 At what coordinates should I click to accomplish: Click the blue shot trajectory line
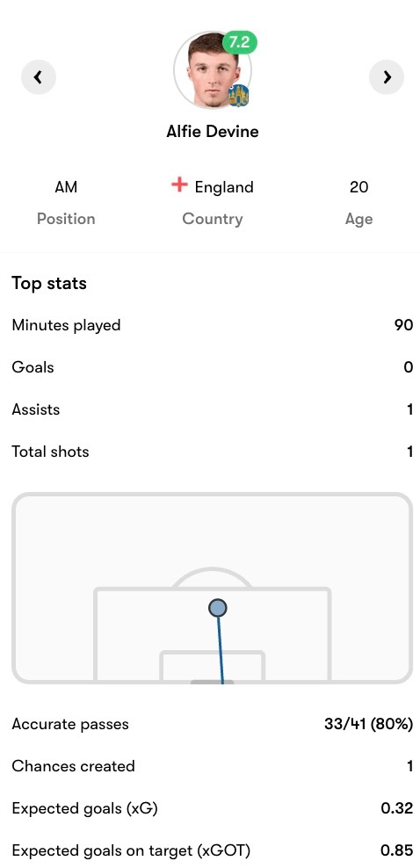click(221, 650)
